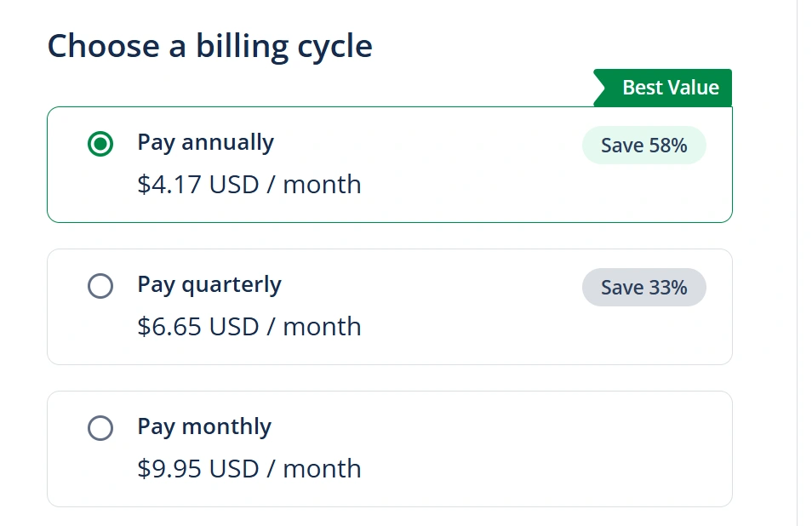The image size is (812, 526).
Task: Click the vertical divider line at right edge
Action: click(797, 255)
